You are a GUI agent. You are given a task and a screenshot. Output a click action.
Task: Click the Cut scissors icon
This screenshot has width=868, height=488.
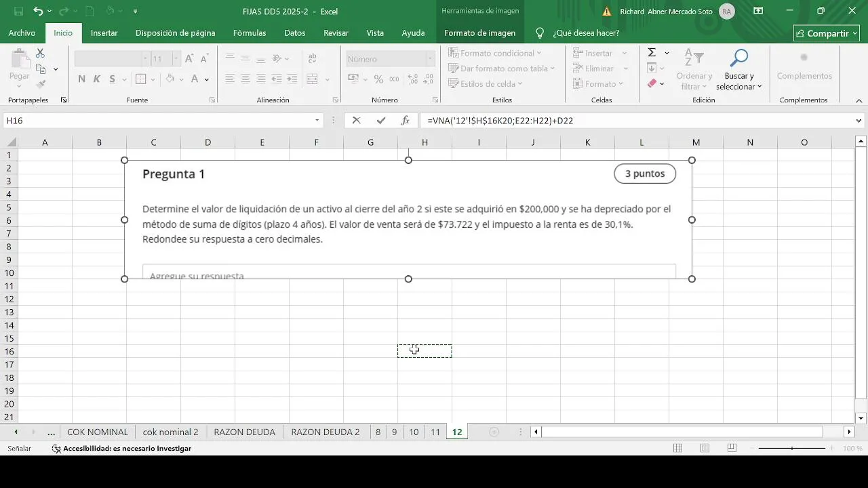coord(41,53)
